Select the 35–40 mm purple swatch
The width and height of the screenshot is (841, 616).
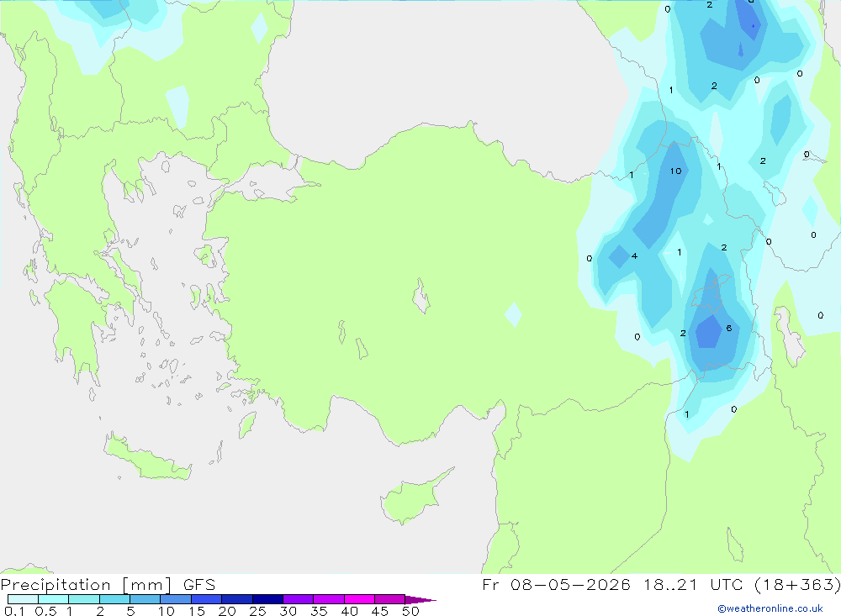pyautogui.click(x=328, y=599)
